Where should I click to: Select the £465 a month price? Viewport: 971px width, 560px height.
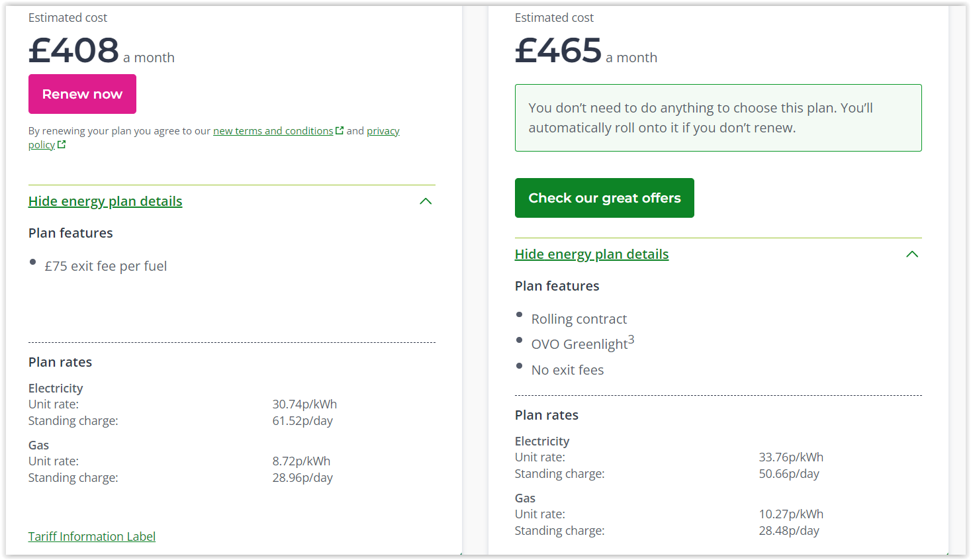pyautogui.click(x=586, y=51)
